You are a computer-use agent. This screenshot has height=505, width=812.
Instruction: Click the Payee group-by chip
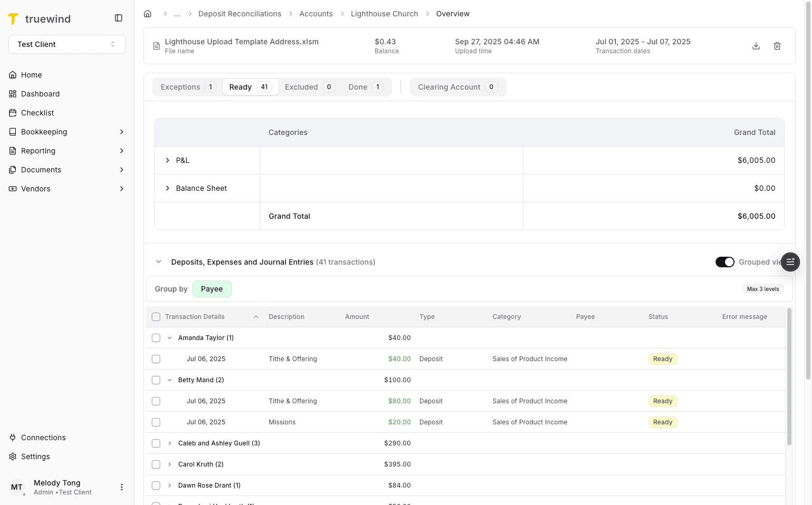212,289
